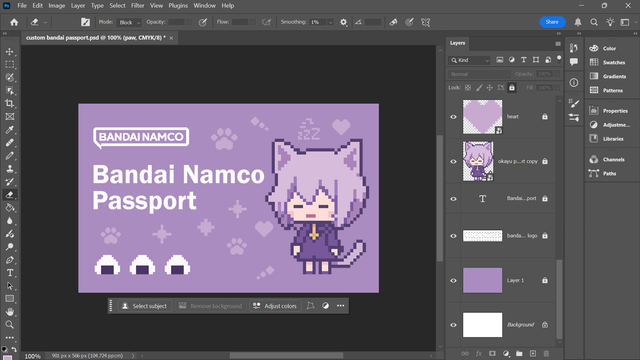Expand the collapsed left toolbar
The width and height of the screenshot is (640, 360).
coord(5,33)
